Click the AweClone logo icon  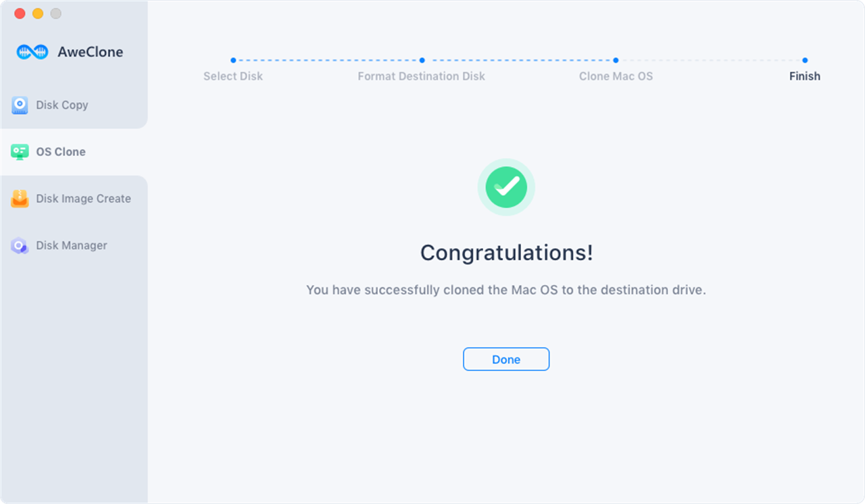(32, 52)
